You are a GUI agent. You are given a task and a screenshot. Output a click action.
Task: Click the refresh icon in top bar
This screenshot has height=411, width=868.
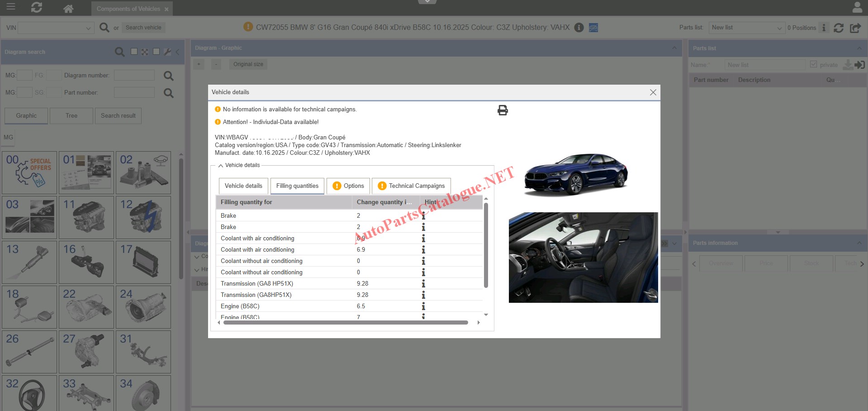pyautogui.click(x=37, y=8)
